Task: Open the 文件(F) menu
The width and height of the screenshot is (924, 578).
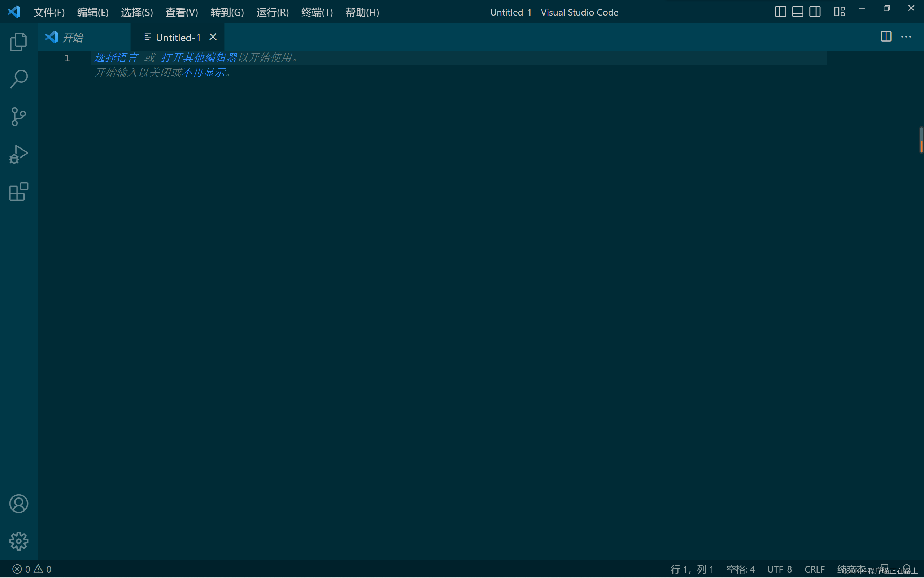Action: 49,12
